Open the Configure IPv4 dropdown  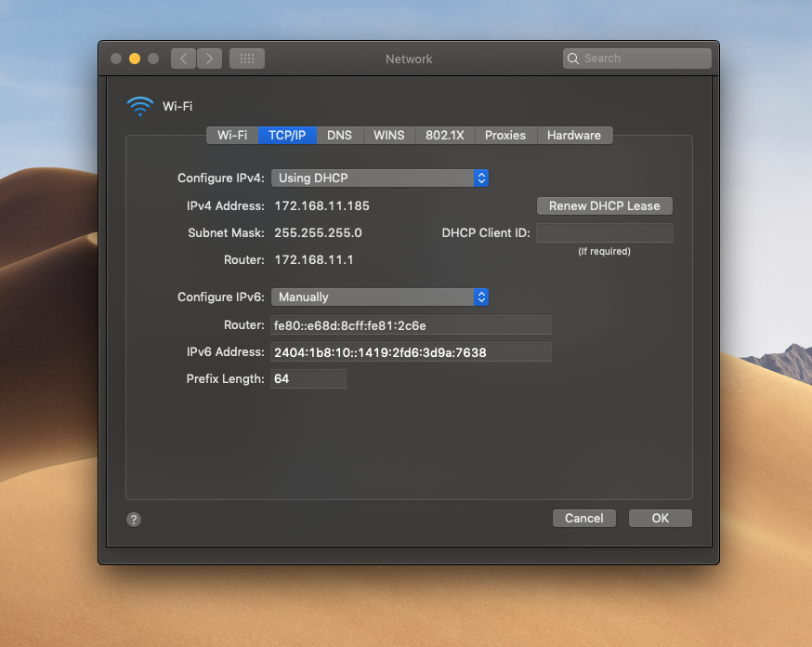(x=379, y=178)
